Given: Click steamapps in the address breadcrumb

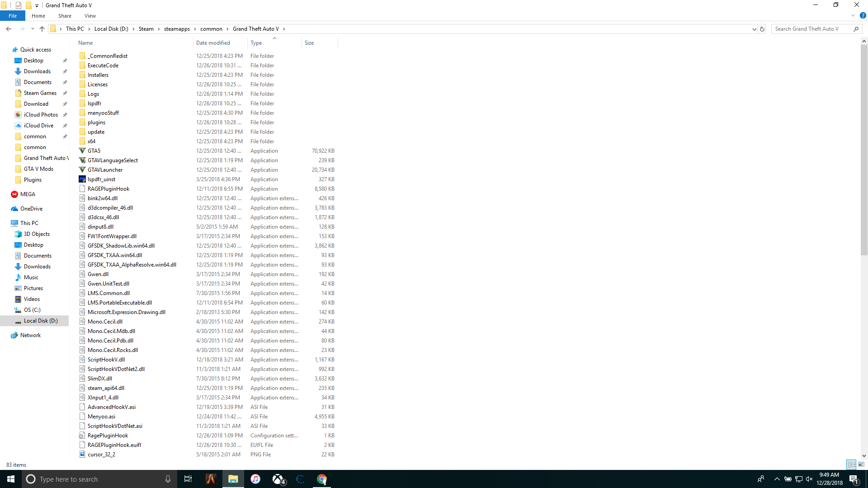Looking at the screenshot, I should [x=177, y=29].
